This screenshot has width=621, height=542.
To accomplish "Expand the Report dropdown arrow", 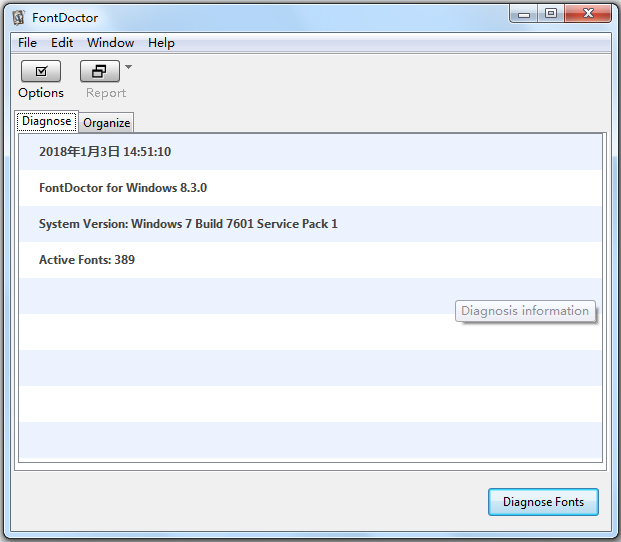I will (x=128, y=67).
